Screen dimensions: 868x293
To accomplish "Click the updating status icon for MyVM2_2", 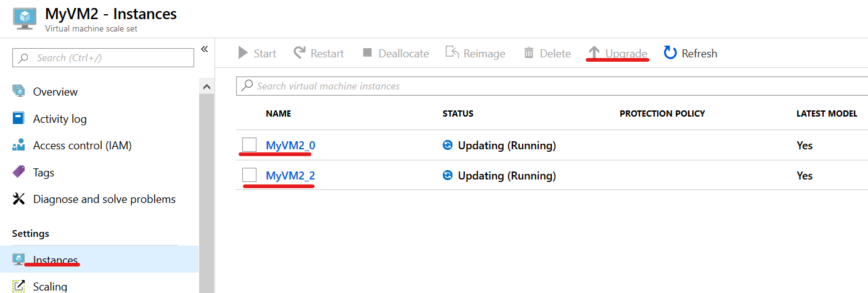I will [x=448, y=176].
